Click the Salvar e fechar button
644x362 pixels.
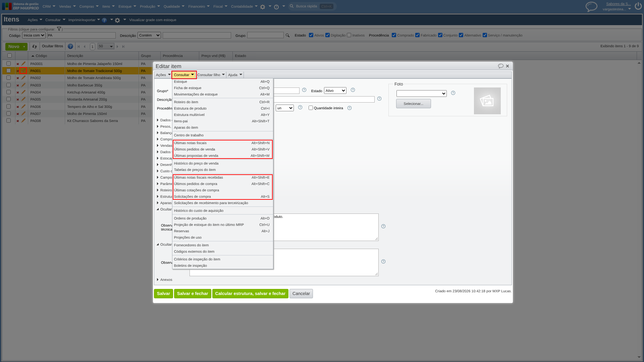pyautogui.click(x=193, y=294)
